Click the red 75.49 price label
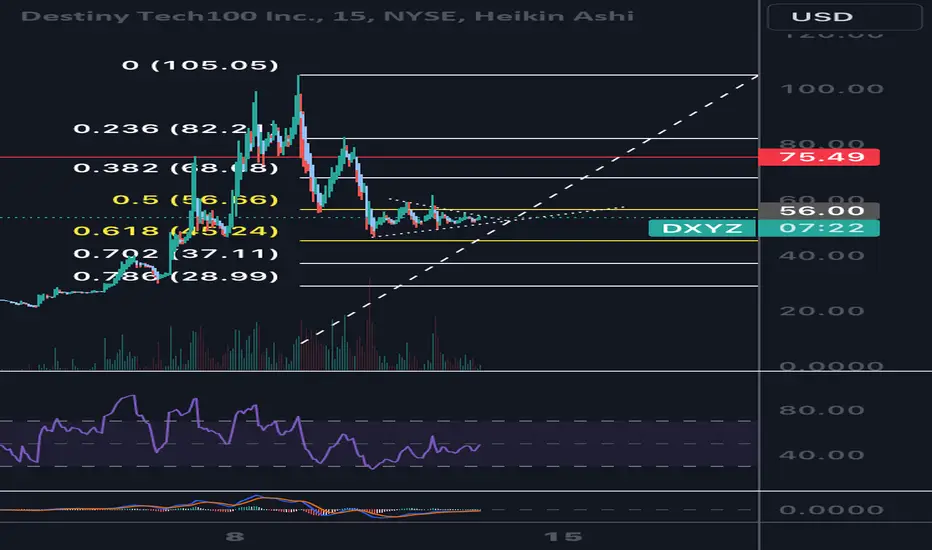 (819, 157)
